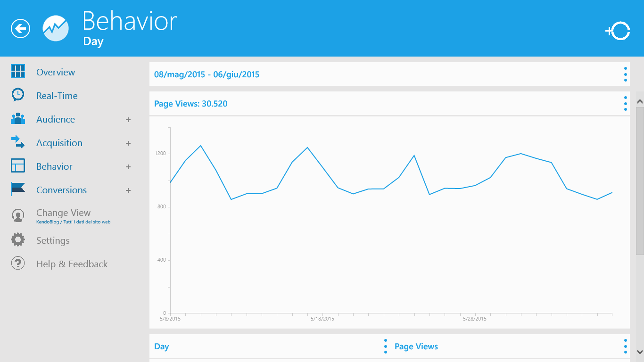Click the 5/28/2015 axis label
The height and width of the screenshot is (362, 644).
pyautogui.click(x=475, y=319)
